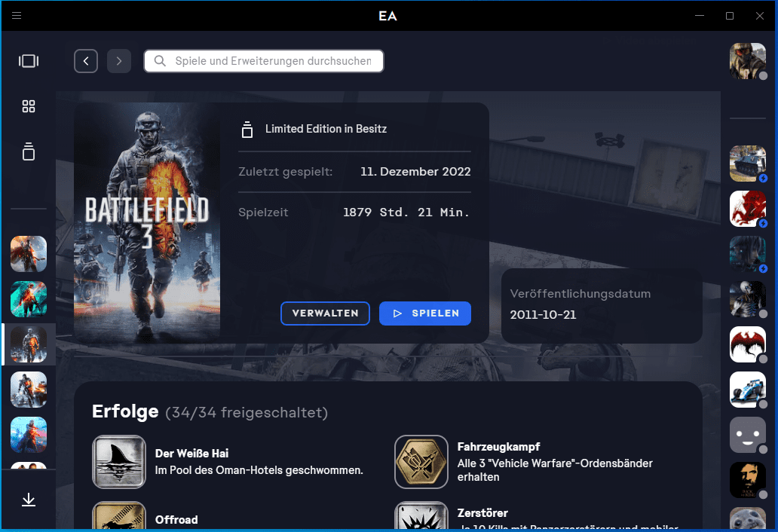Open friend with red dragon blood avatar

tap(748, 209)
